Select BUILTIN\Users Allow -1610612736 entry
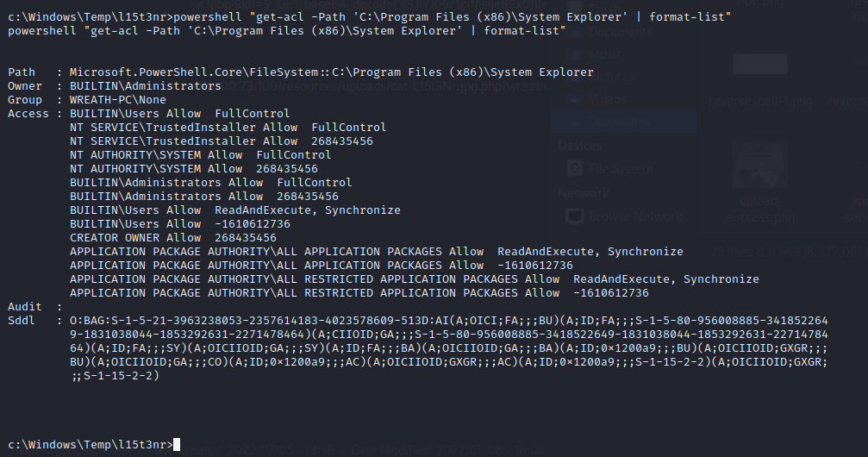Screen dimensions: 868x457 [x=180, y=225]
